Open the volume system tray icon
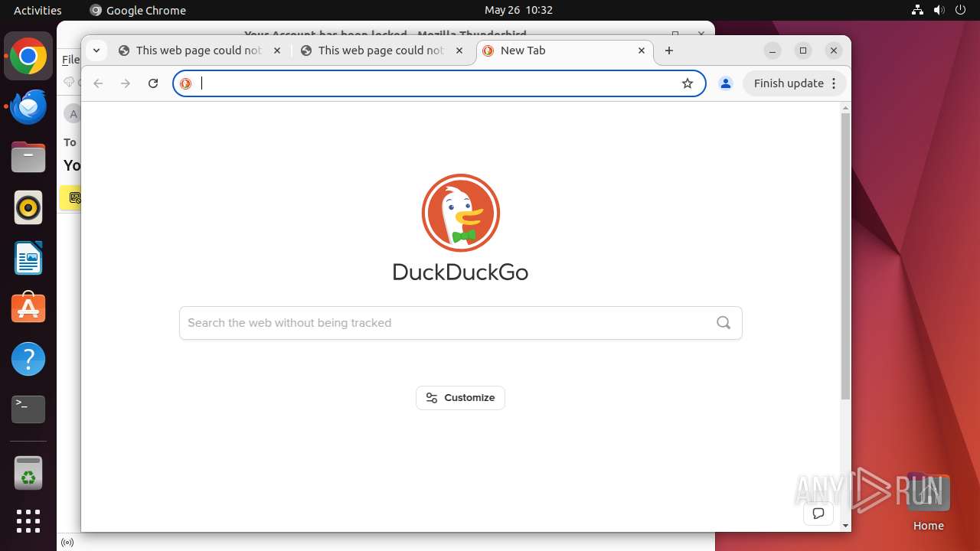 [x=939, y=10]
